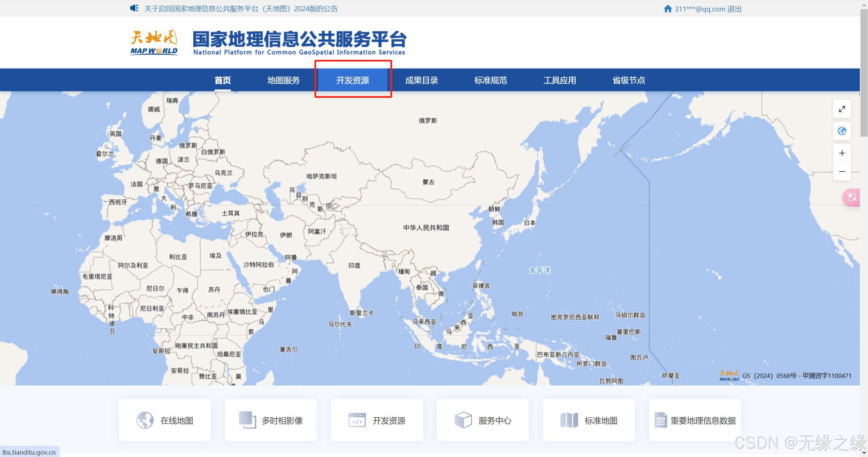Click the home icon beside user email
Screen dimensions: 868x457
pos(667,9)
